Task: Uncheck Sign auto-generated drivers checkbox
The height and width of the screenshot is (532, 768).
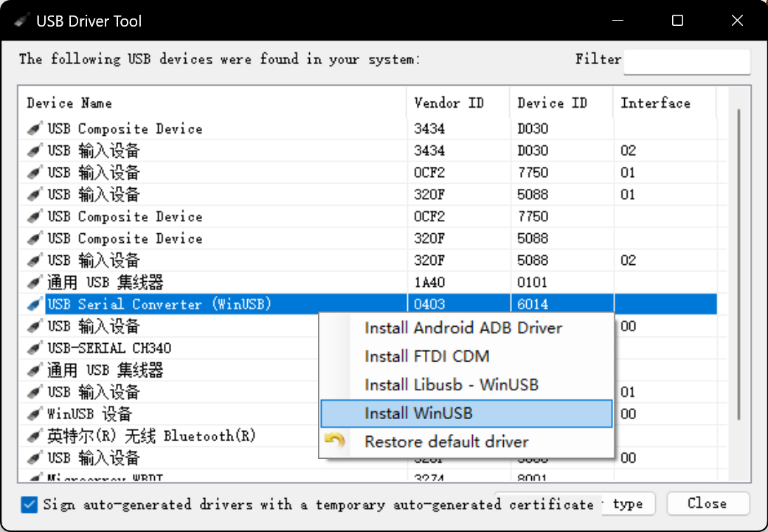Action: tap(30, 505)
